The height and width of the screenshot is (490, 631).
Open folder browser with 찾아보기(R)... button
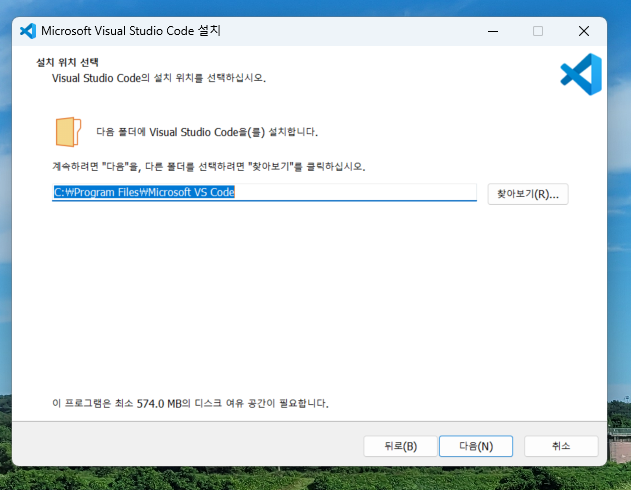point(528,194)
